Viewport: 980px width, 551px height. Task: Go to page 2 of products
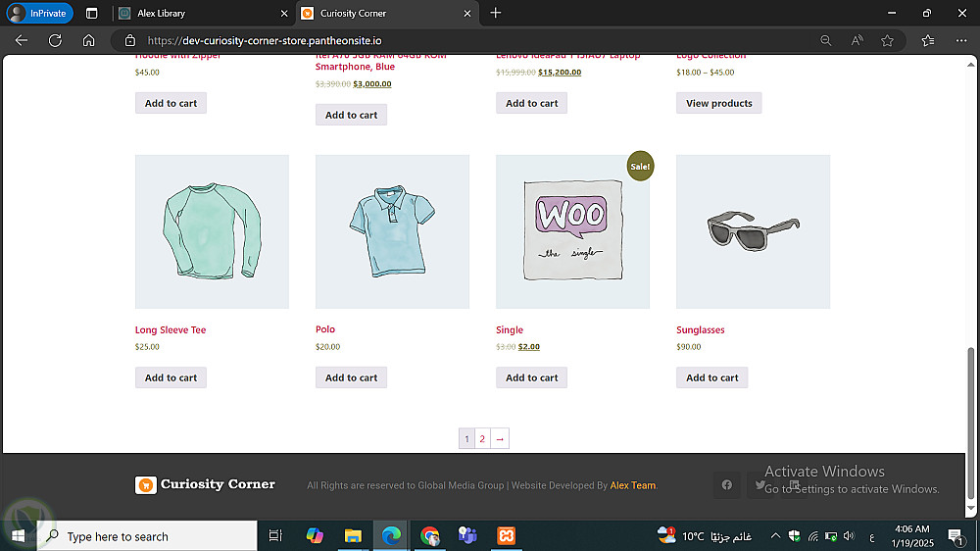482,438
